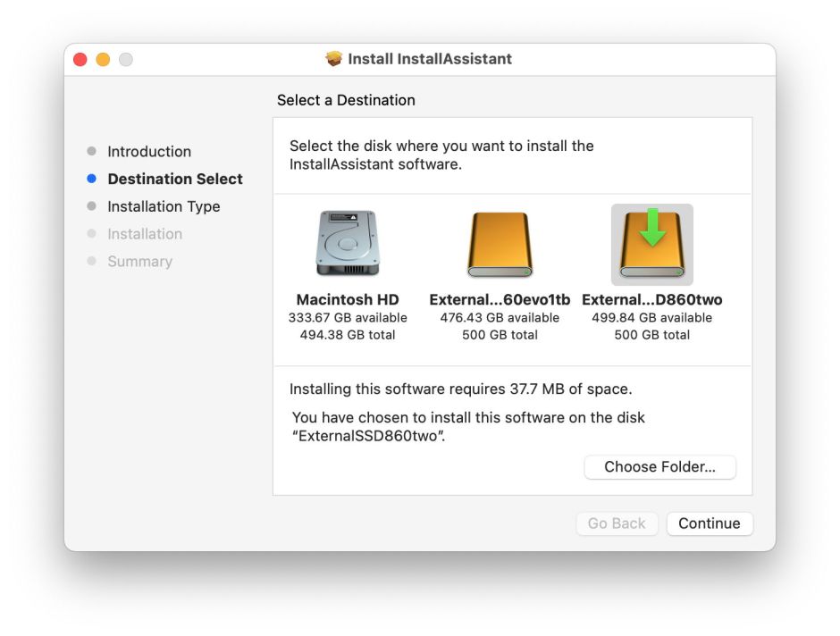Click the Choose Folder... button

pyautogui.click(x=659, y=467)
